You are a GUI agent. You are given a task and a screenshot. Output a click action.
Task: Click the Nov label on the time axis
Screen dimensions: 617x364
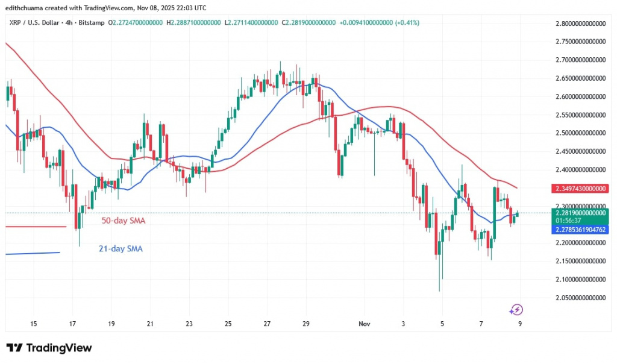point(364,324)
